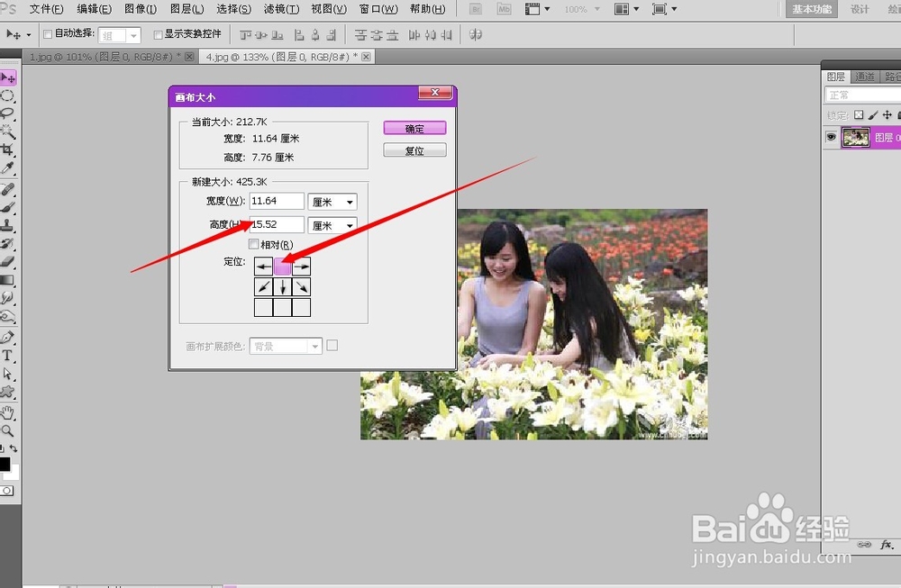Open the screen mode dropdown
This screenshot has width=901, height=588.
coord(664,9)
